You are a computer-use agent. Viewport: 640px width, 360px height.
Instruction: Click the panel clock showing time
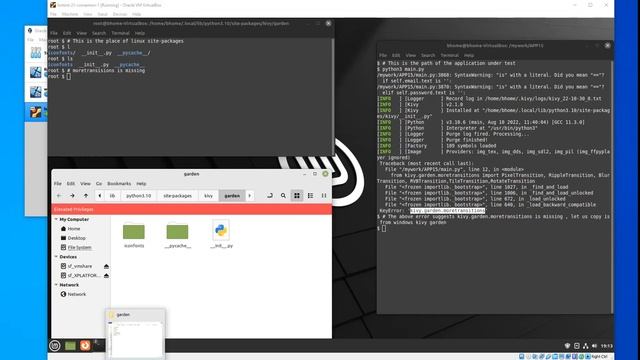tap(607, 346)
